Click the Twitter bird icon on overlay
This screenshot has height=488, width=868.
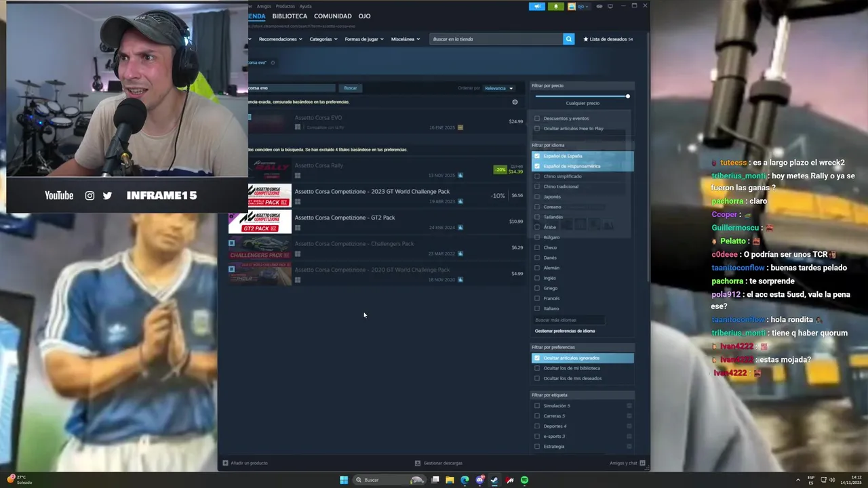tap(107, 195)
